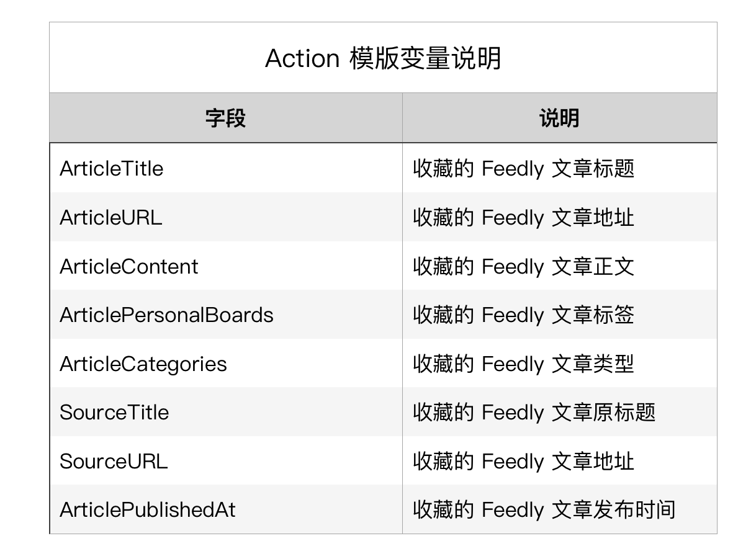Image resolution: width=756 pixels, height=559 pixels.
Task: Click the description beside SourceURL
Action: click(x=523, y=461)
